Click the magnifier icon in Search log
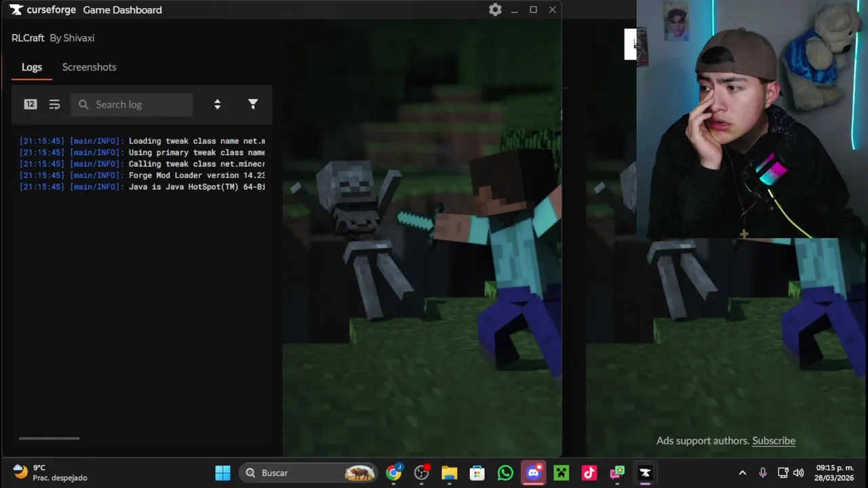The height and width of the screenshot is (488, 868). [83, 104]
